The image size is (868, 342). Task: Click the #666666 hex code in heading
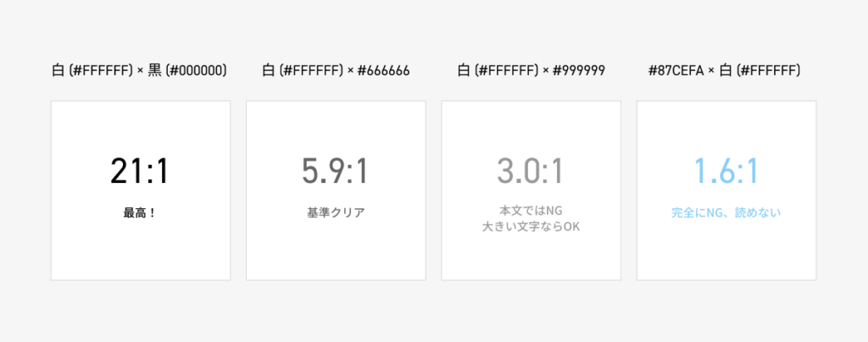383,71
